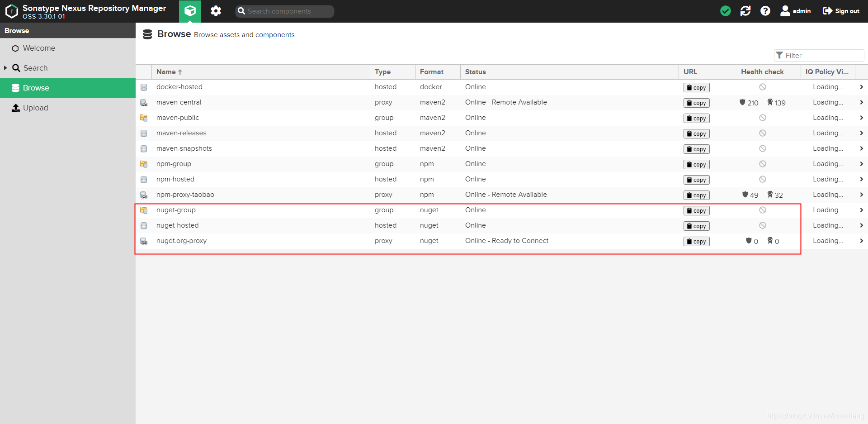Select Browse in the sidebar
The width and height of the screenshot is (868, 424).
point(68,88)
